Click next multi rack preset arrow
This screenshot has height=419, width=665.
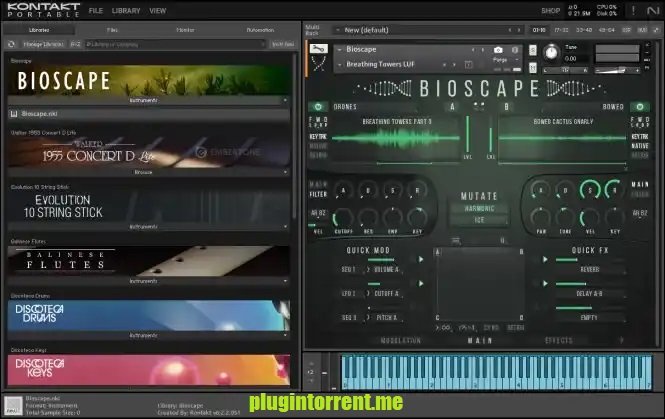pyautogui.click(x=519, y=30)
